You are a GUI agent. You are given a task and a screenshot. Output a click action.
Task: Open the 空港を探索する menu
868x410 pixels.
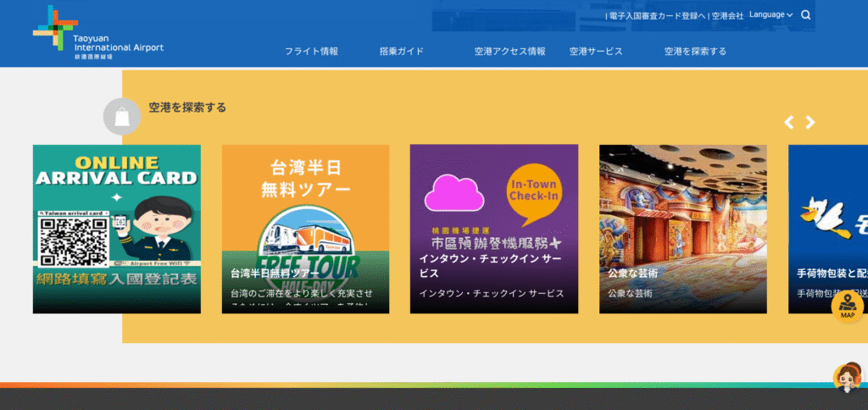[695, 52]
